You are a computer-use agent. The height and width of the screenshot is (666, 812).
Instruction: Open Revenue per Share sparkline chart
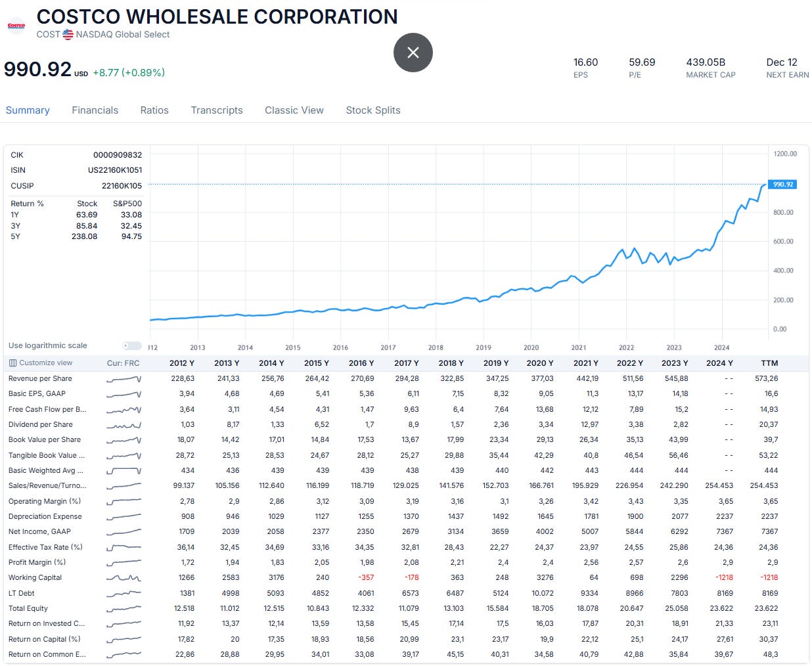(124, 379)
